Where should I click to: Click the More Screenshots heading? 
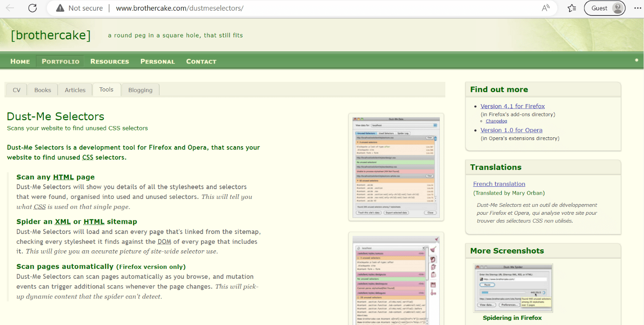tap(507, 250)
